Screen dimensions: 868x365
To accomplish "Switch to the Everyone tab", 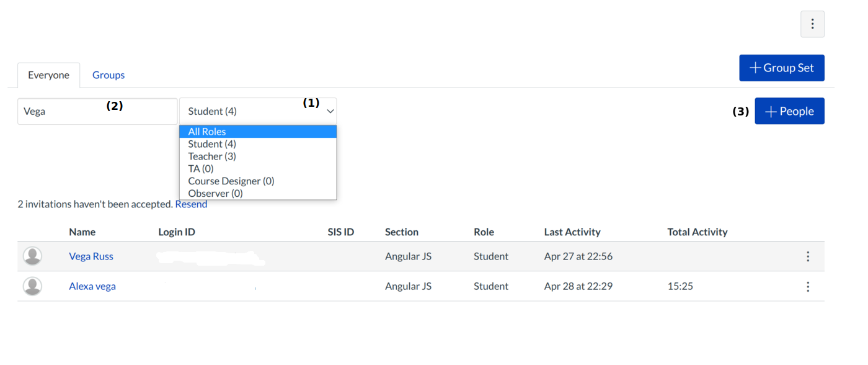I will (48, 75).
